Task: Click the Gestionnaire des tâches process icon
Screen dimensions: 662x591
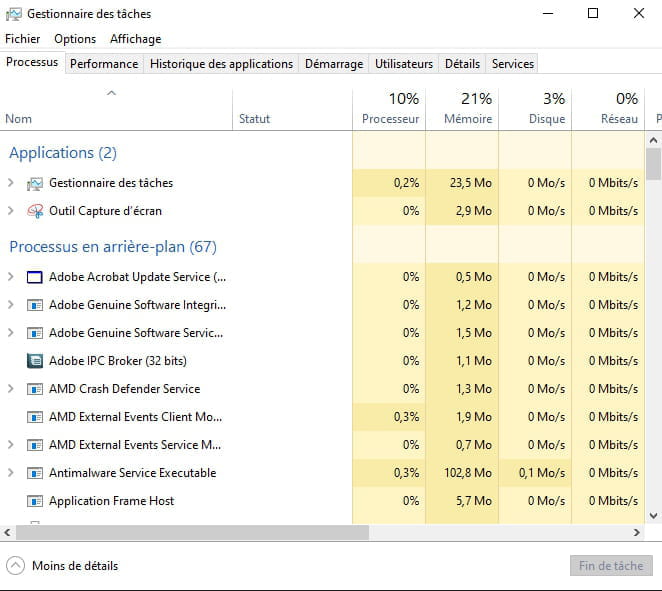Action: click(35, 184)
